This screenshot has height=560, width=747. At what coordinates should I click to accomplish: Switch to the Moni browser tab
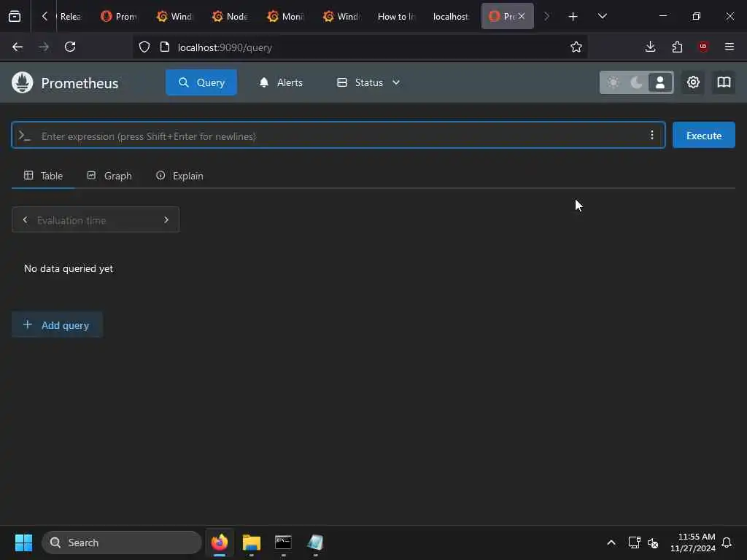pyautogui.click(x=285, y=16)
